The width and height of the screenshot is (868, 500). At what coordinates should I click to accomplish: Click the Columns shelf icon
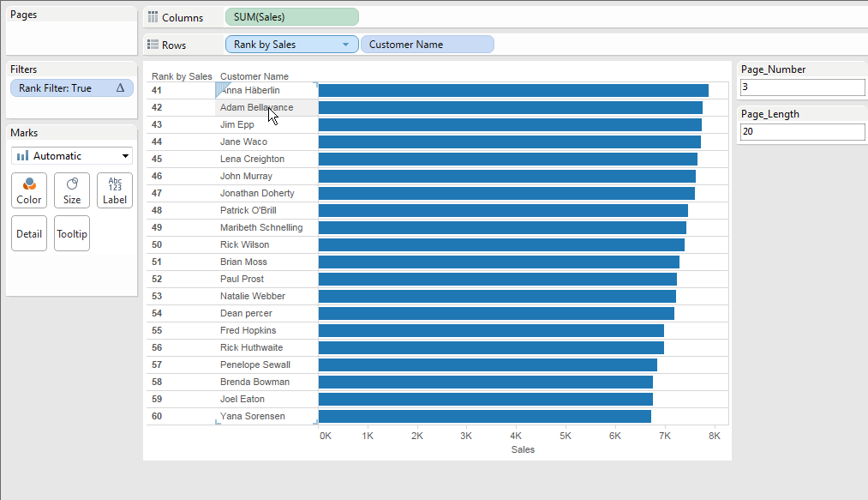(153, 17)
